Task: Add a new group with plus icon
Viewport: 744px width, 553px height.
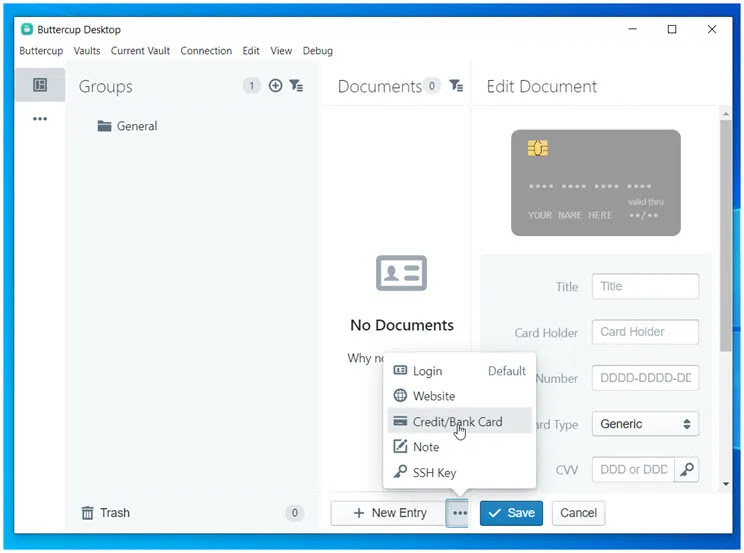Action: click(x=275, y=85)
